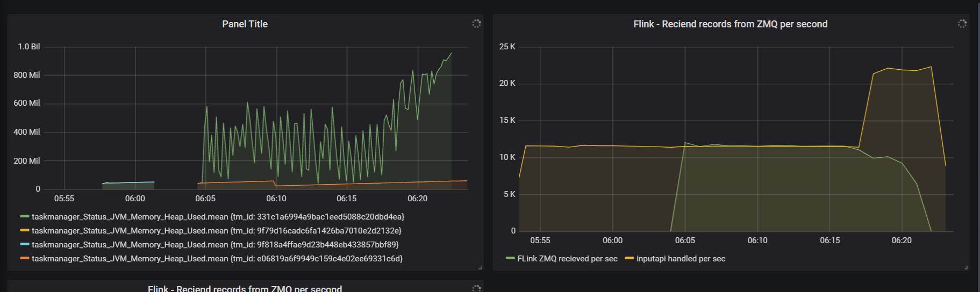Grab the resize handle of the right Flink panel
980x292 pixels.
click(966, 267)
